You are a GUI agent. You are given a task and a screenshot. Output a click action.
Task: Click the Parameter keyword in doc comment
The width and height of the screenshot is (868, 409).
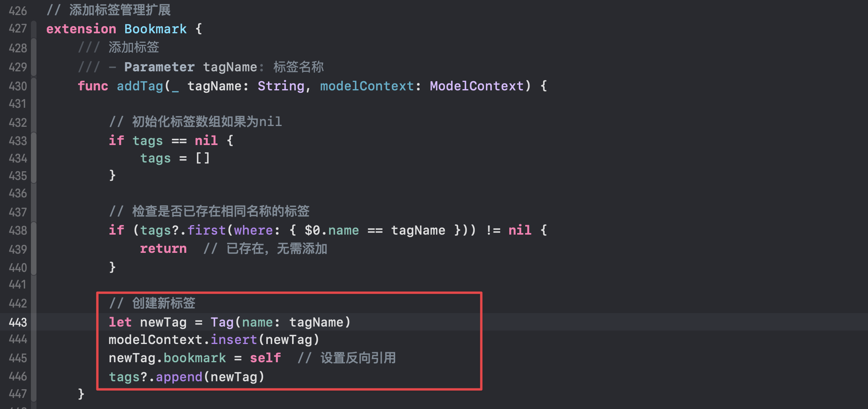point(159,67)
